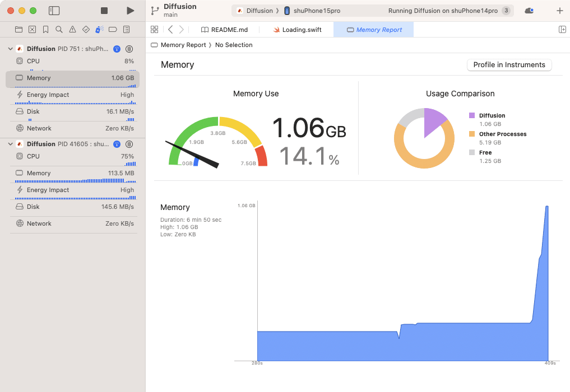Image resolution: width=570 pixels, height=392 pixels.
Task: Go back in editor history
Action: point(170,30)
